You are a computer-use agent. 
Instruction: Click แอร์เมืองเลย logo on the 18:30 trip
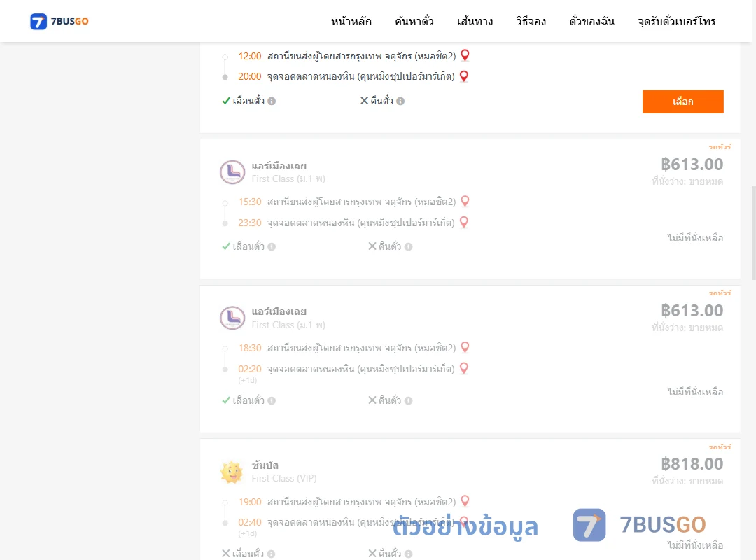coord(232,318)
